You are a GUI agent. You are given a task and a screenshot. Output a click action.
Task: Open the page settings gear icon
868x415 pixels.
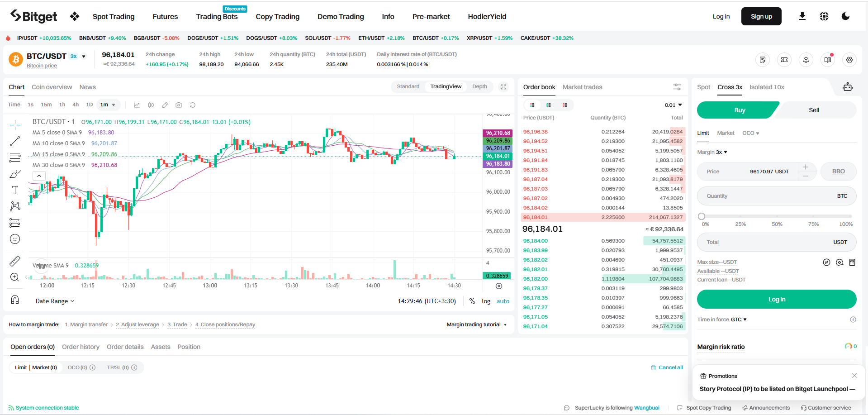click(x=849, y=60)
